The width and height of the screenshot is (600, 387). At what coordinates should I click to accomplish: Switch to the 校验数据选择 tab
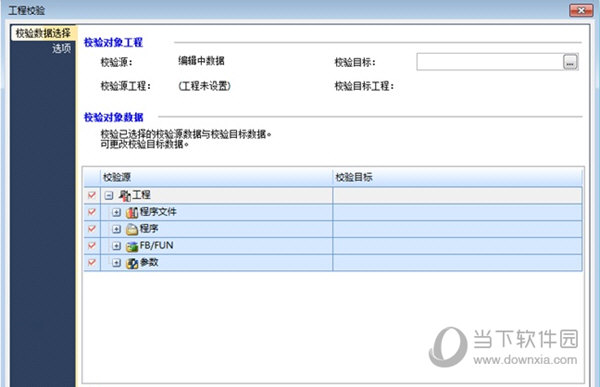point(44,33)
